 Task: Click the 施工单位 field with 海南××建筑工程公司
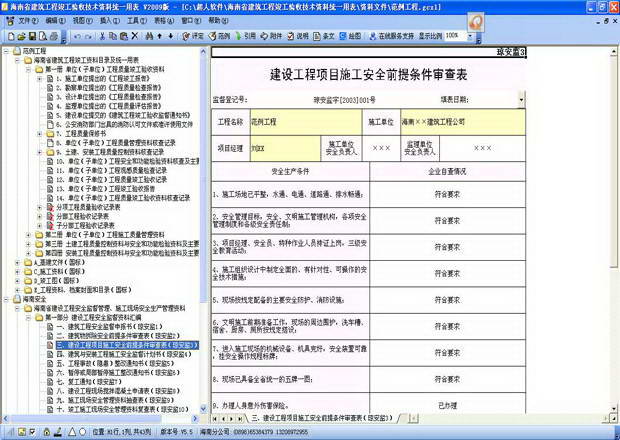tap(463, 122)
